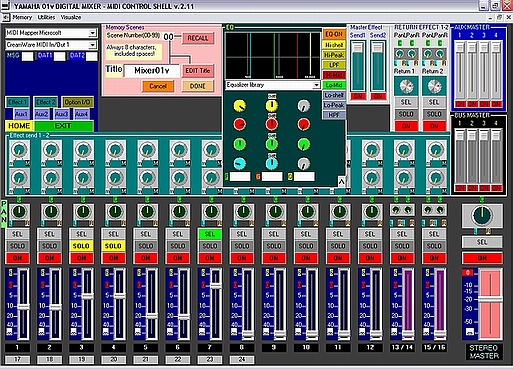
Task: Toggle the stereo master ON button
Action: point(482,258)
